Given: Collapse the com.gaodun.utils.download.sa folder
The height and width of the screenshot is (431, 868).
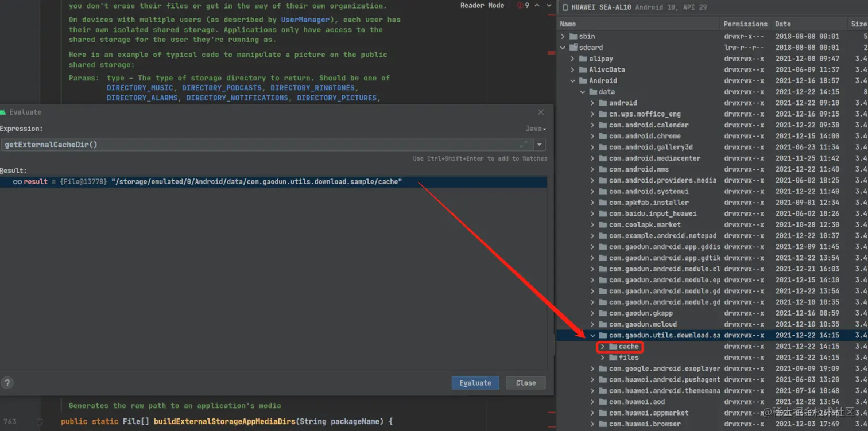Looking at the screenshot, I should (593, 336).
